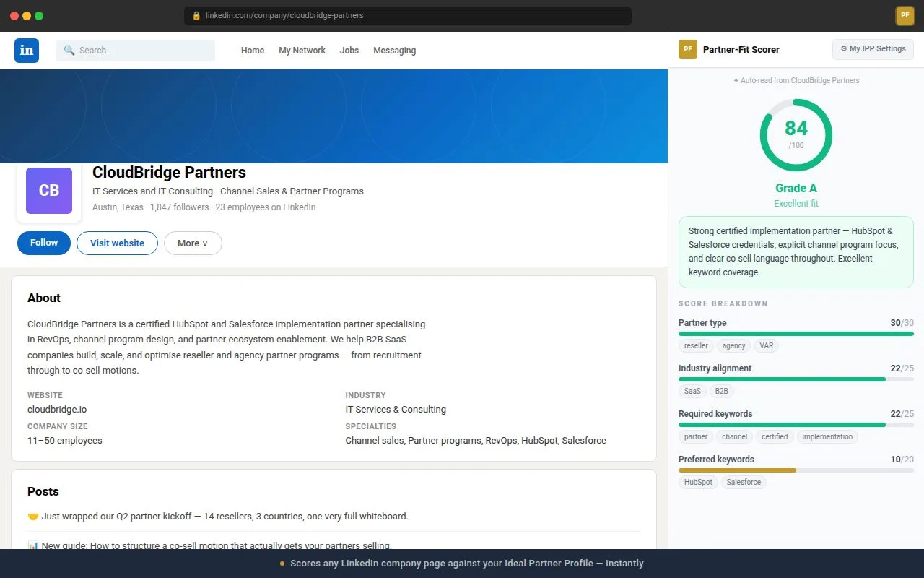Click the Posts section heading
The image size is (924, 578).
click(x=43, y=491)
